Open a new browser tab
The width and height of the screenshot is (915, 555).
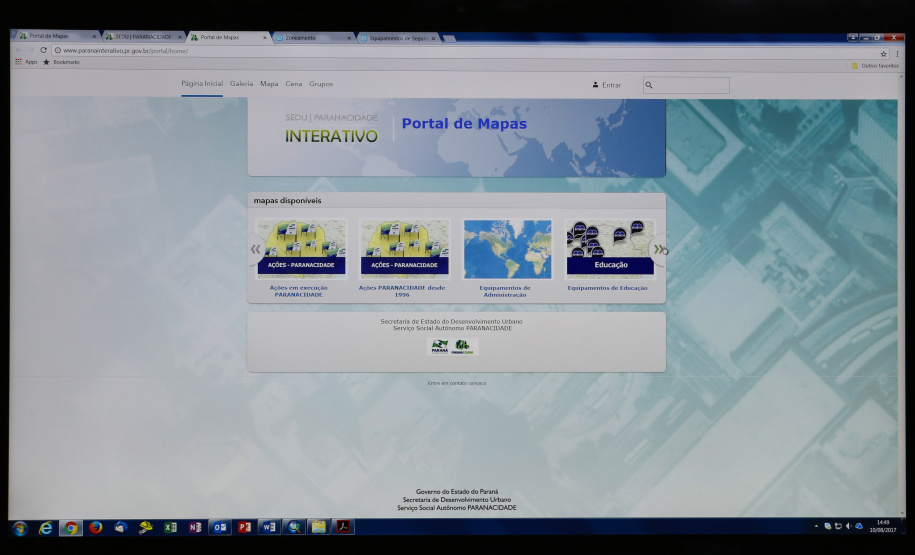(449, 39)
